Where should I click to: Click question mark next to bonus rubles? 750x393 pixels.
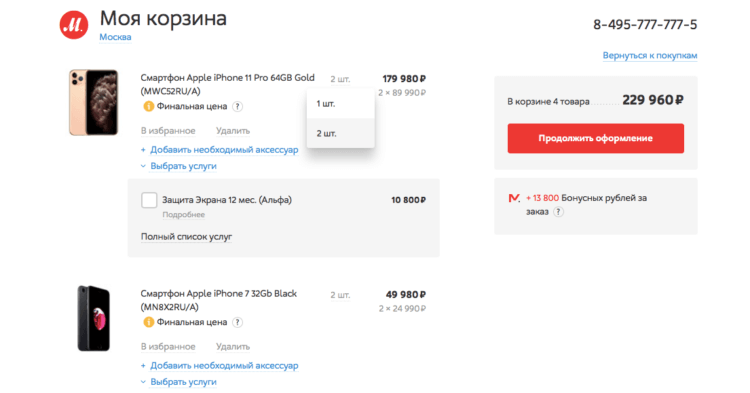(x=558, y=212)
